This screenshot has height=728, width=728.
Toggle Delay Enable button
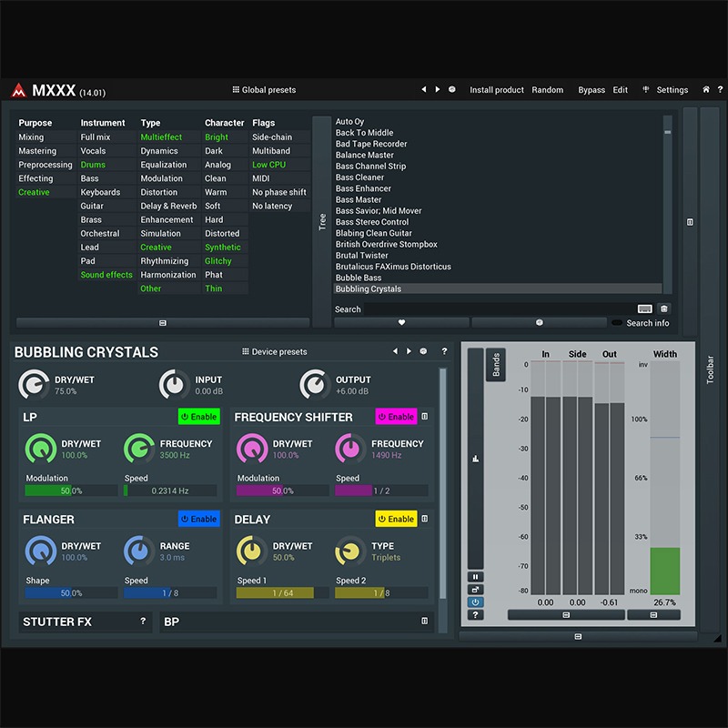click(396, 519)
